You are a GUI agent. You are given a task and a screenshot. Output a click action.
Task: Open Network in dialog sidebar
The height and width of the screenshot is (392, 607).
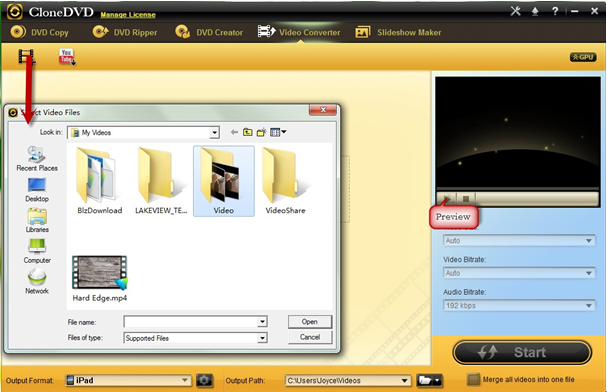tap(37, 281)
